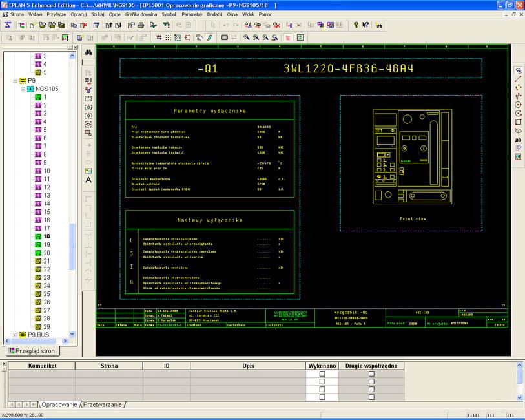Click the Strona column header
This screenshot has height=420, width=525.
[109, 366]
